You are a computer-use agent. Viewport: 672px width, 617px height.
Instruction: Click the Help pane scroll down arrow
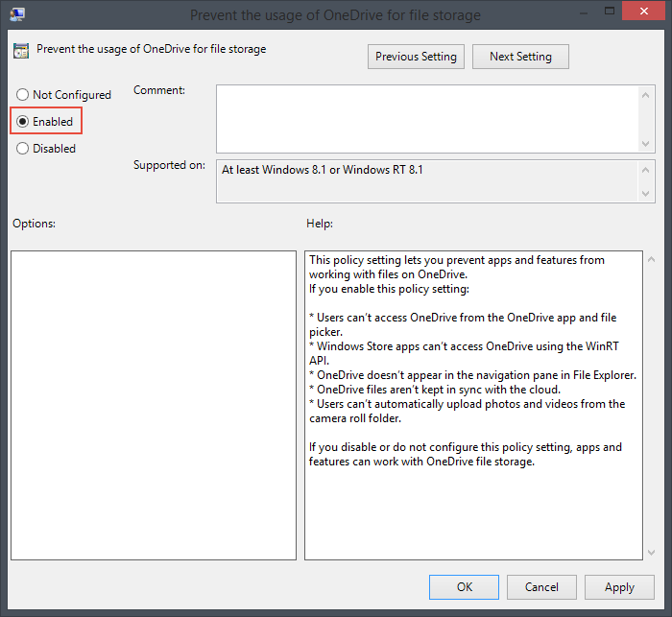coord(651,553)
